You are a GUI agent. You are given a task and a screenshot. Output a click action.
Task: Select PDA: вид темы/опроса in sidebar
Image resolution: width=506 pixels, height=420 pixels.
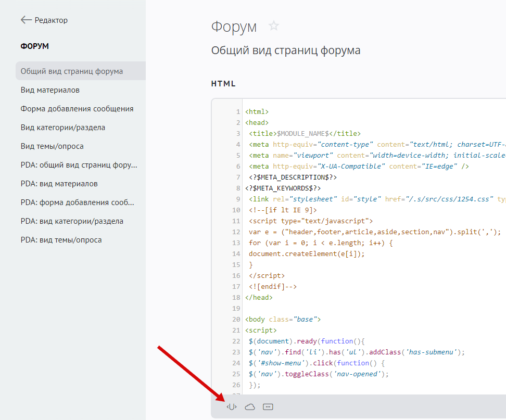(61, 240)
